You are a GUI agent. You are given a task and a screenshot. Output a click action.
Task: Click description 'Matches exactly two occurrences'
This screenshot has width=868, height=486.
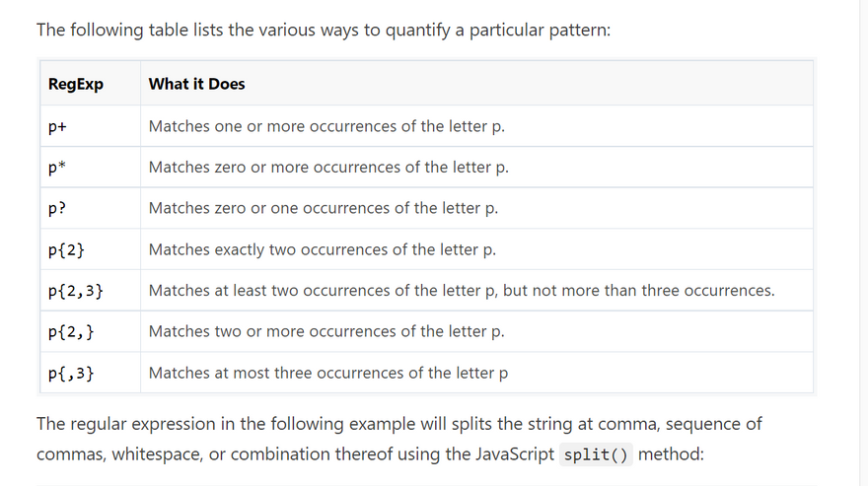[x=322, y=250]
